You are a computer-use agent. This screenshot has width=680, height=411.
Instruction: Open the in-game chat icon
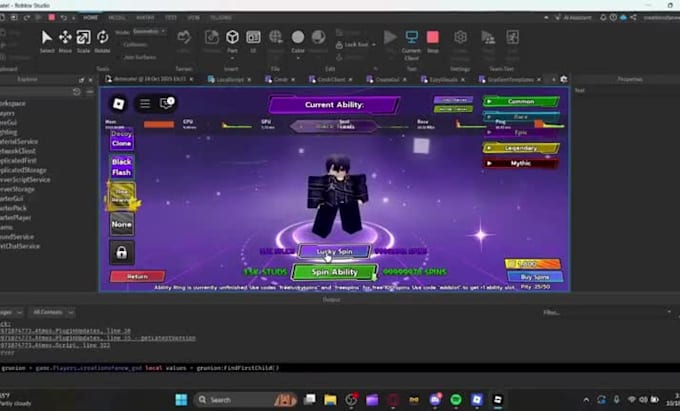coord(167,103)
